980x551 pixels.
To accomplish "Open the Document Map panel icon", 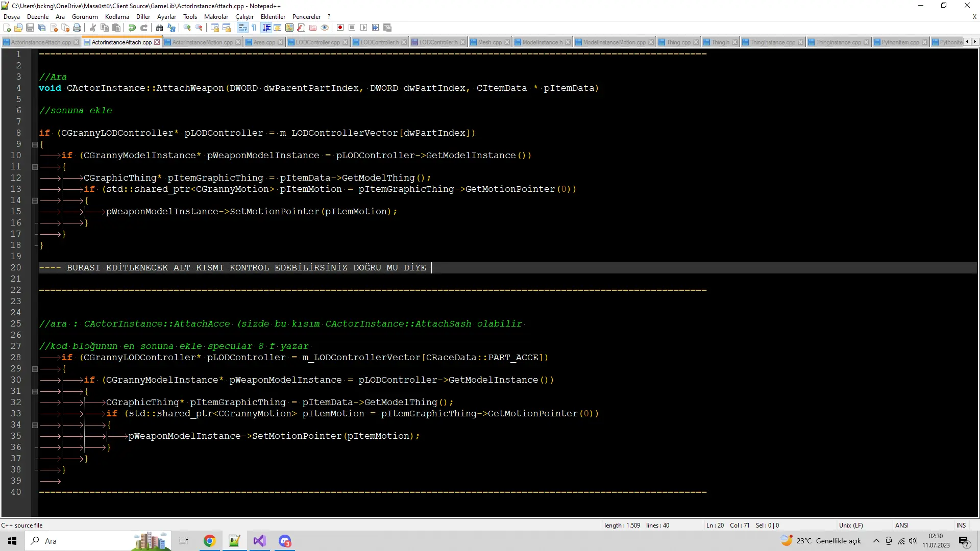I will [289, 28].
